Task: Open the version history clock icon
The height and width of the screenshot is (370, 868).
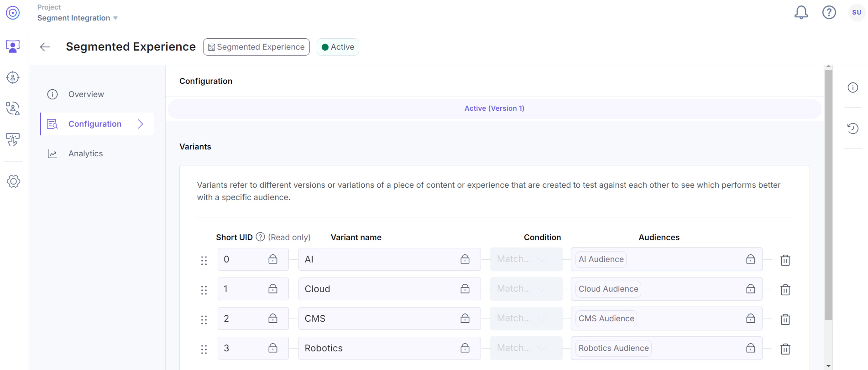Action: pos(853,128)
